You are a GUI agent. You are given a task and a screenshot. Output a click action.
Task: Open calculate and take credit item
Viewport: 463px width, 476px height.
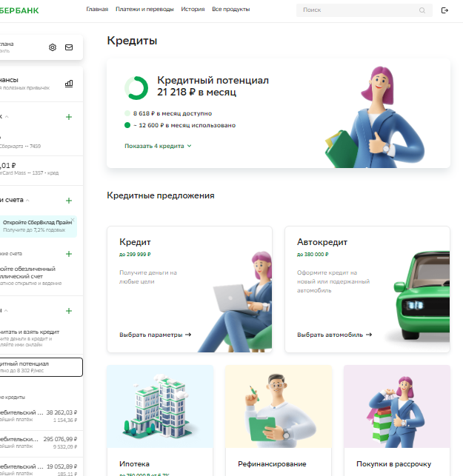coord(41,338)
